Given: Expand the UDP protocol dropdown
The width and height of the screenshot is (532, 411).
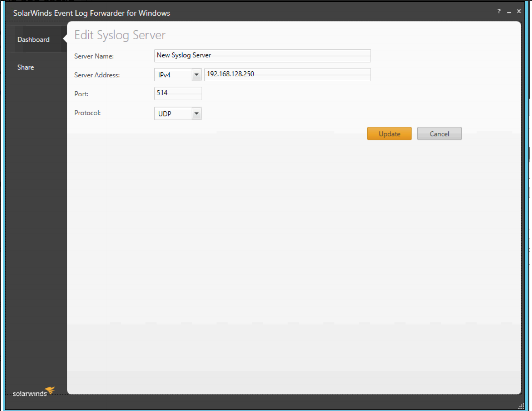Looking at the screenshot, I should click(x=197, y=114).
